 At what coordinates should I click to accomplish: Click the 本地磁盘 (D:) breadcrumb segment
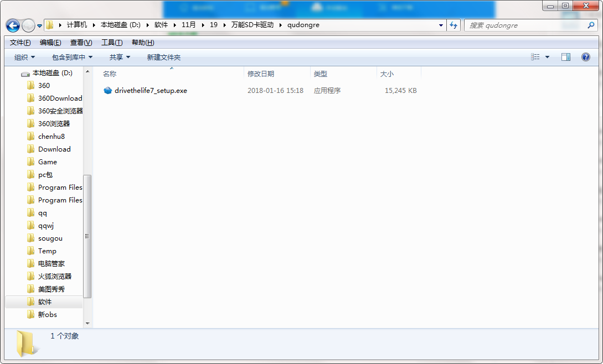(x=121, y=24)
